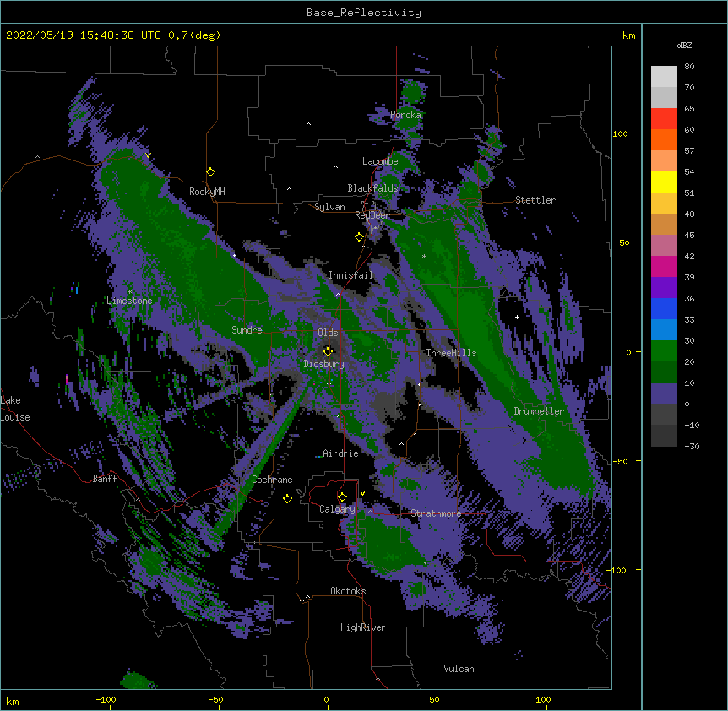
Task: Click the -30 value on the dBZ scale
Action: coord(692,446)
